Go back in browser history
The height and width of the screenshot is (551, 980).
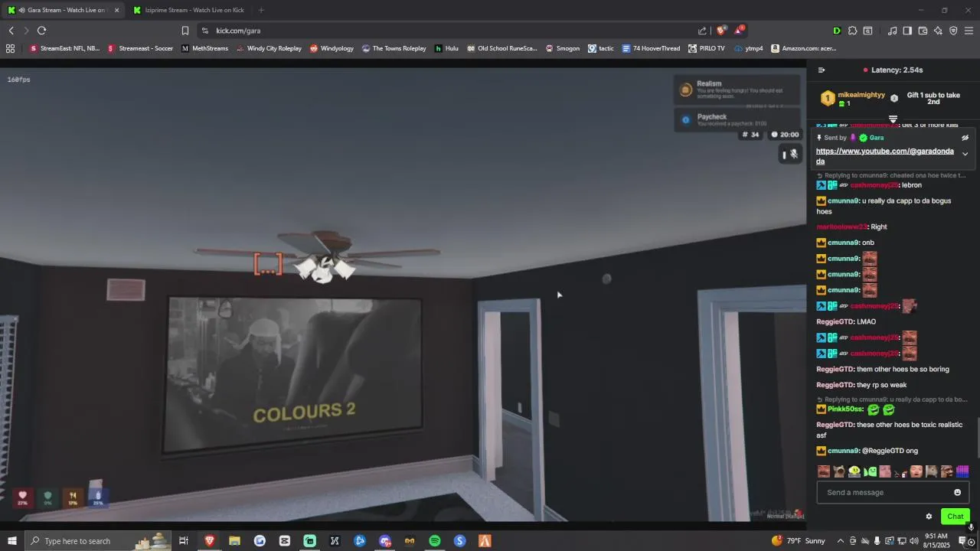tap(11, 31)
